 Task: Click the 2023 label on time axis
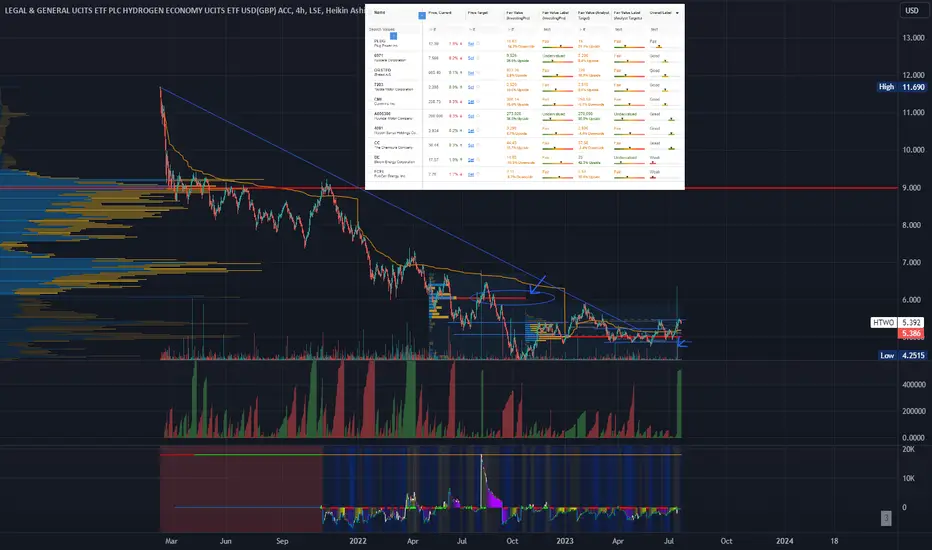(x=565, y=541)
